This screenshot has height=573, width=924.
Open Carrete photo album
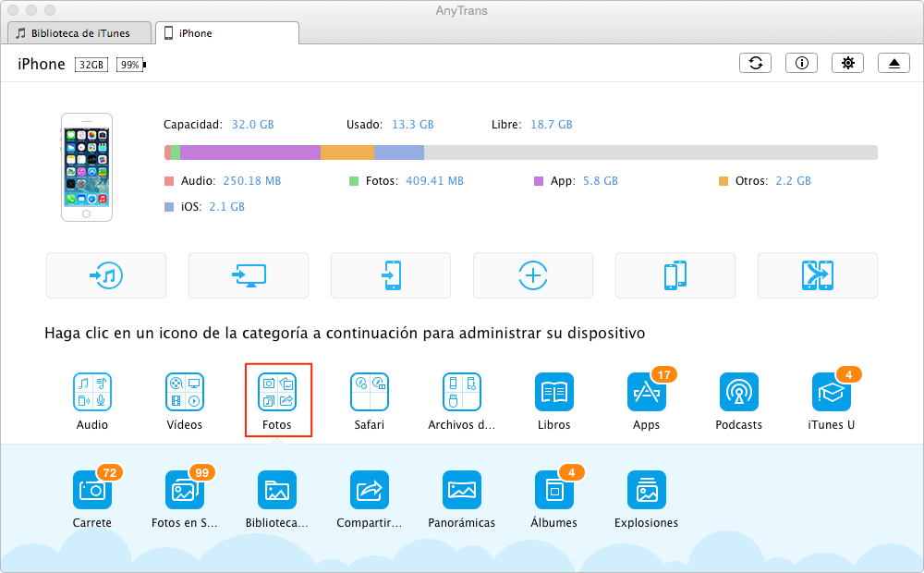pos(91,490)
